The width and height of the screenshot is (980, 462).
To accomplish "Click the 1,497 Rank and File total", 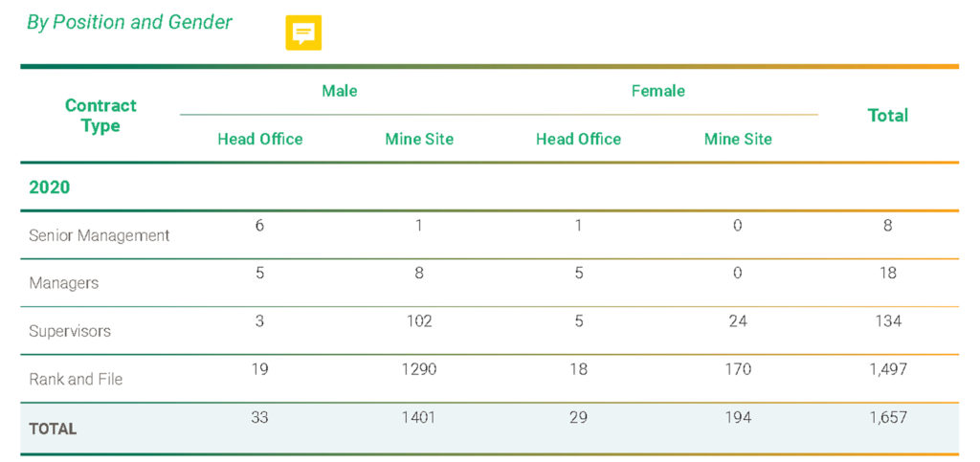I will click(x=887, y=368).
